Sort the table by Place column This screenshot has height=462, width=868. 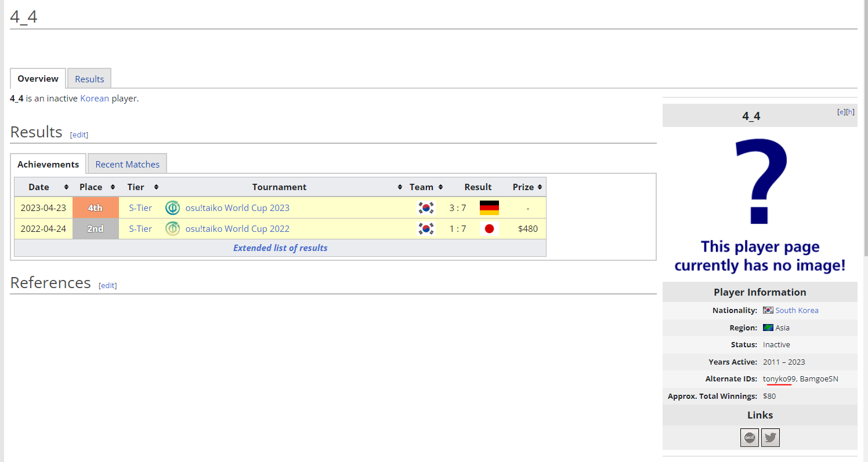tap(114, 187)
